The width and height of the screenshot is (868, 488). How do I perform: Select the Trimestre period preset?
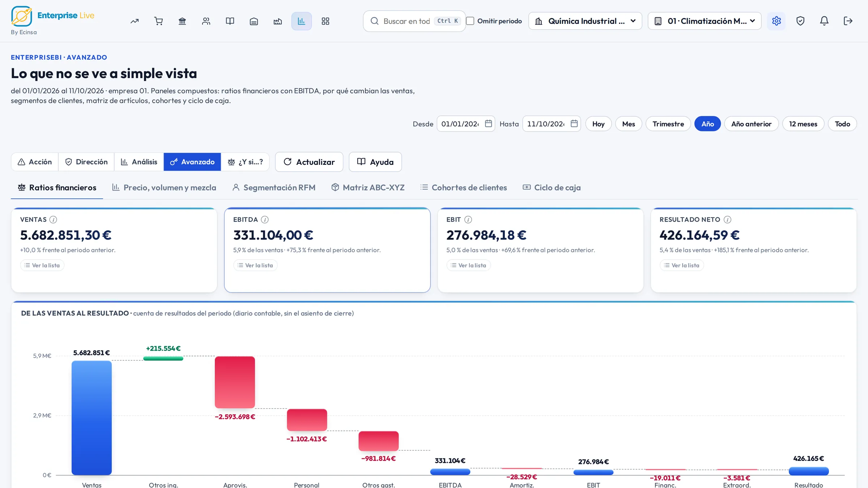point(668,124)
